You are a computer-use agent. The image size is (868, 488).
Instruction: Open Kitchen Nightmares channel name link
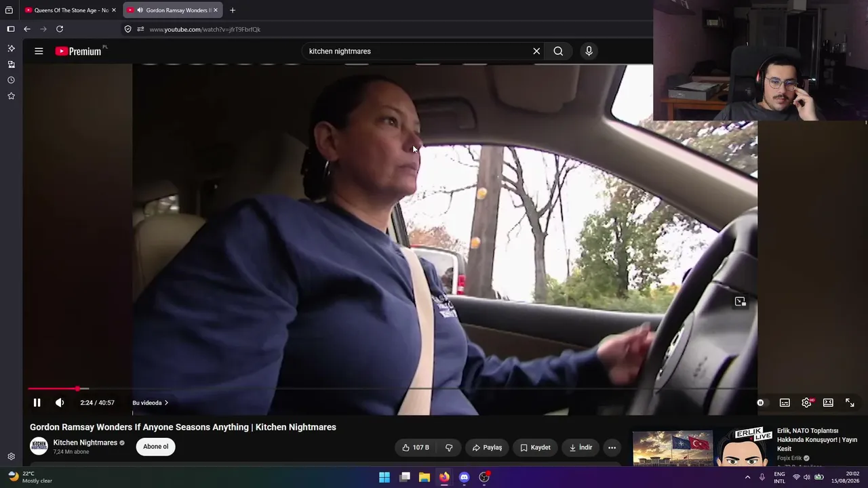tap(85, 443)
